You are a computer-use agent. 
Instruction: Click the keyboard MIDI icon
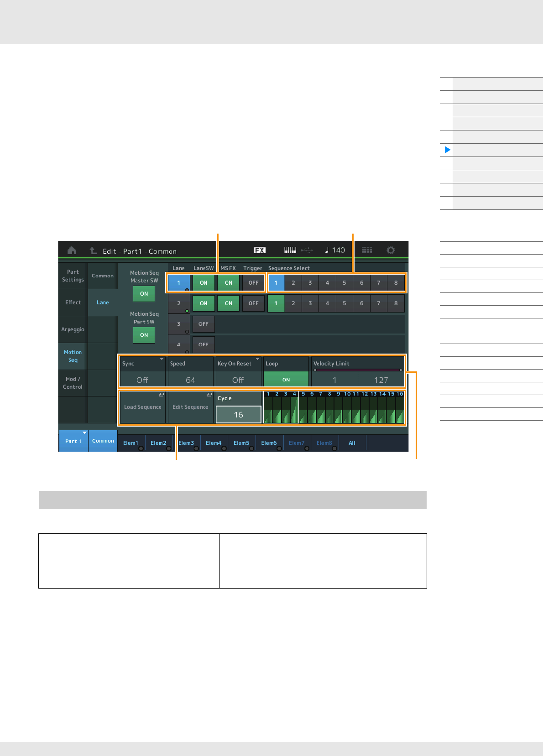[x=290, y=250]
